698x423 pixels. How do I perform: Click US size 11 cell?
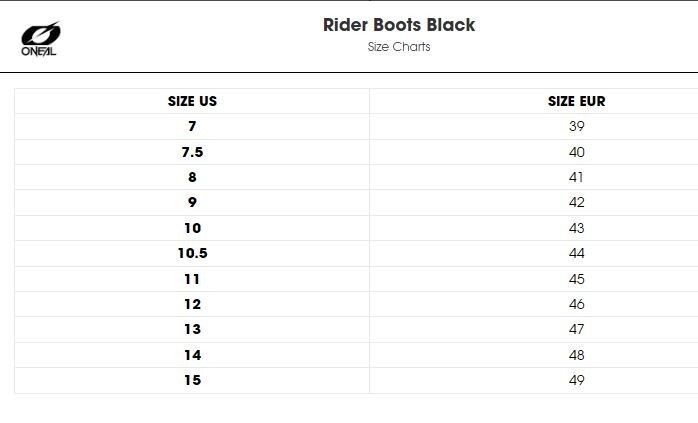coord(192,279)
